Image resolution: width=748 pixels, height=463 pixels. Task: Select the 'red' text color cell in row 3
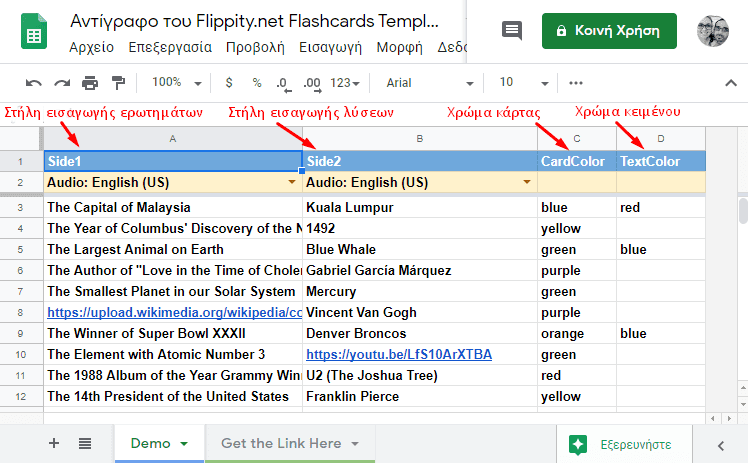(x=661, y=207)
